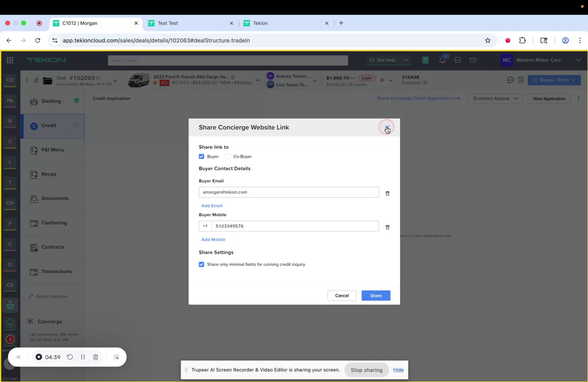Image resolution: width=588 pixels, height=382 pixels.
Task: Open the chat messages icon in top bar
Action: [457, 60]
